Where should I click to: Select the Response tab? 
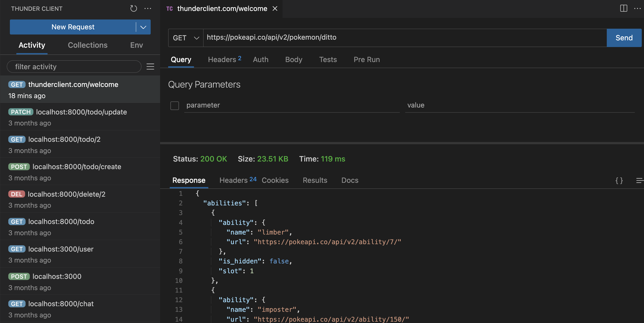coord(189,180)
